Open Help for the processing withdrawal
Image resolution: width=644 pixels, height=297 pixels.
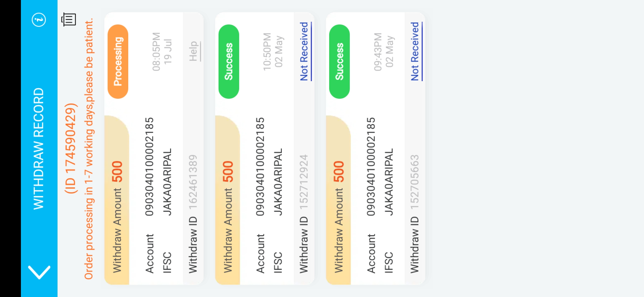tap(194, 51)
